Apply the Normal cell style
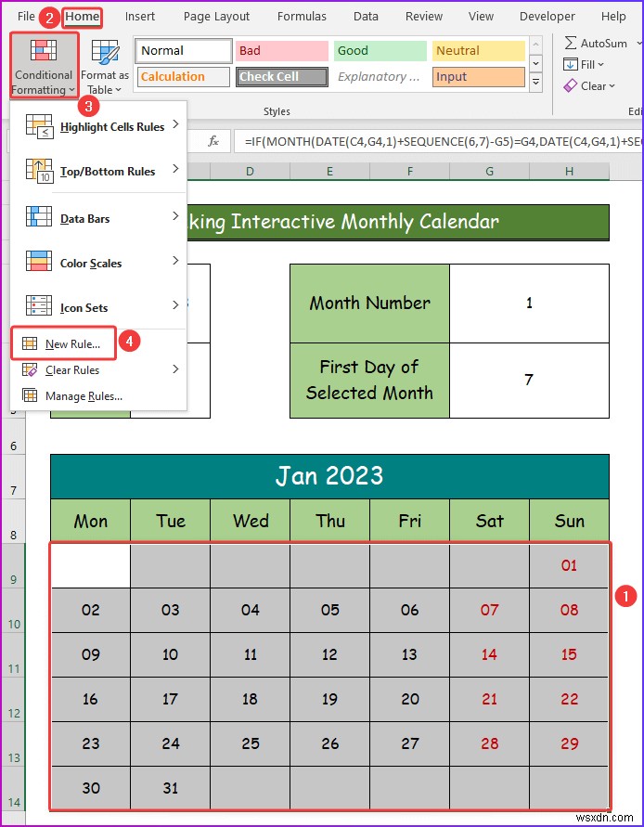Image resolution: width=644 pixels, height=827 pixels. click(x=184, y=51)
